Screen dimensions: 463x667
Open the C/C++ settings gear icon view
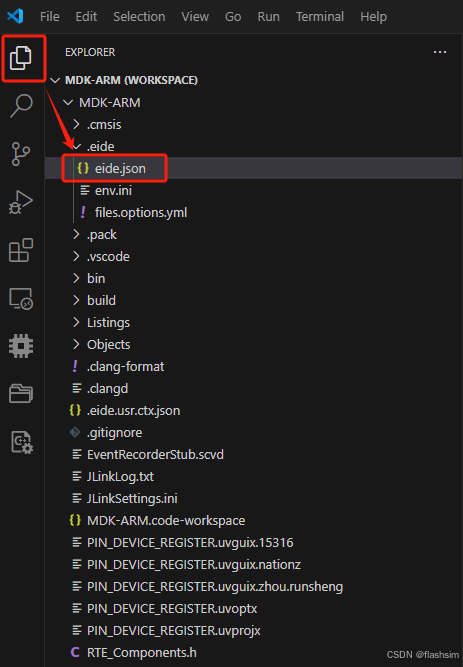point(22,442)
